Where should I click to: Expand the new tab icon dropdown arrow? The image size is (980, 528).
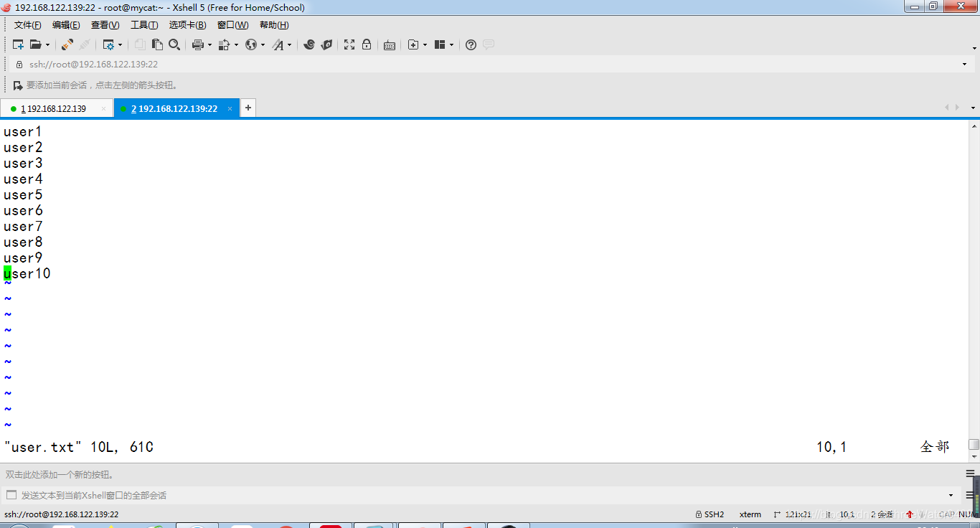(425, 44)
